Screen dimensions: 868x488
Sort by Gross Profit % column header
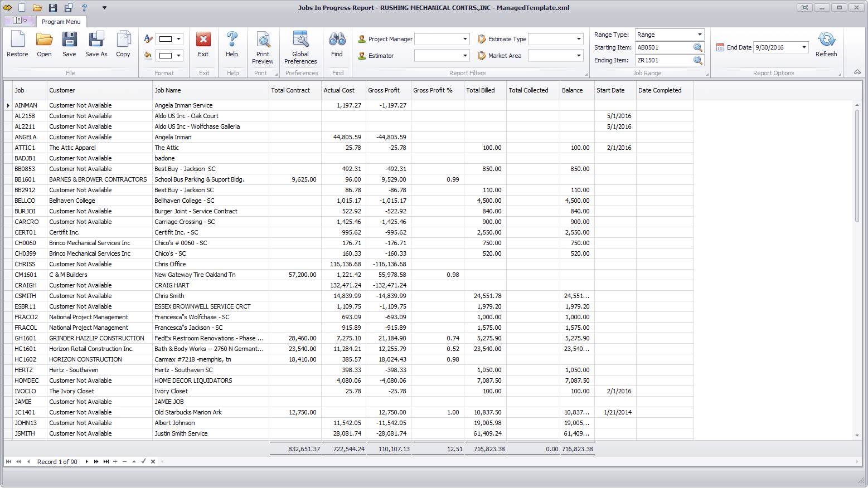pos(433,90)
